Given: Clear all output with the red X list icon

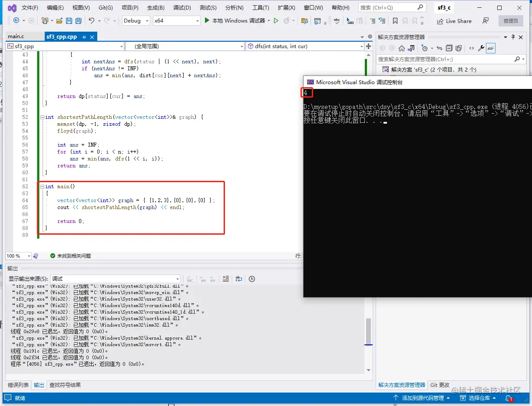Looking at the screenshot, I should pyautogui.click(x=225, y=279).
